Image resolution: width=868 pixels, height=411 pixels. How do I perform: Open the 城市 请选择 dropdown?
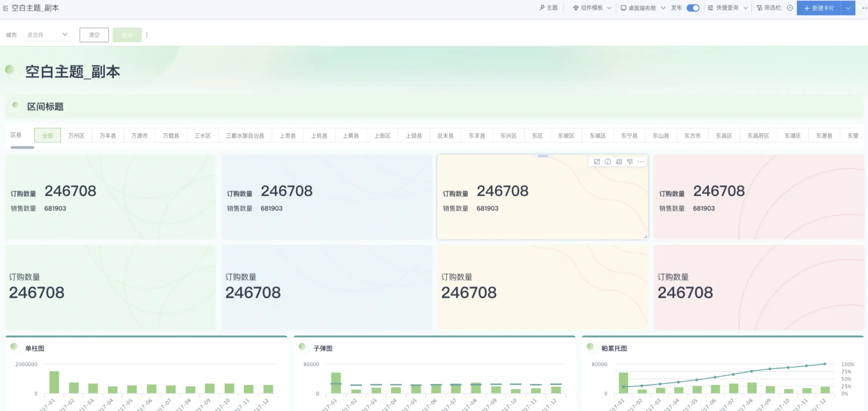[x=47, y=35]
